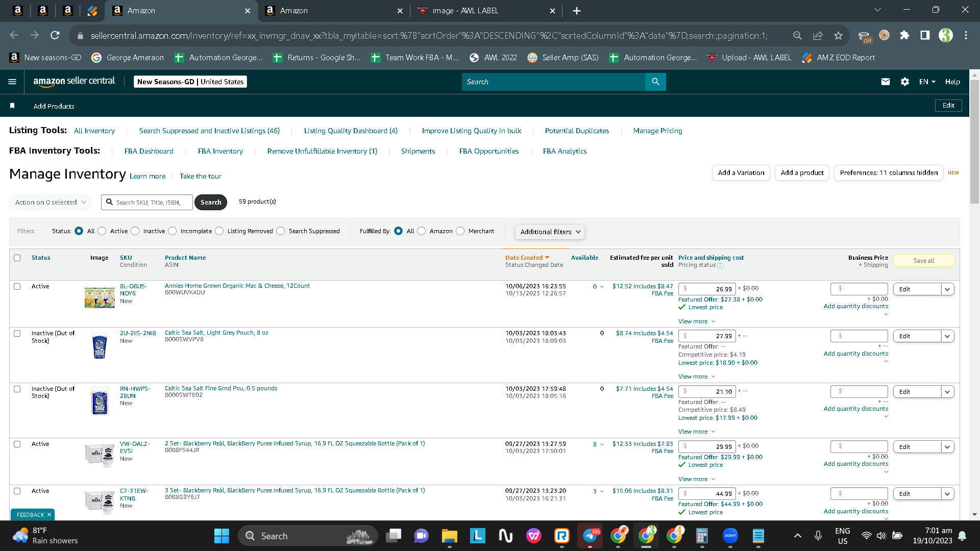Open Listing Quality Dashboard (4)
Image resolution: width=980 pixels, height=551 pixels.
pos(351,131)
